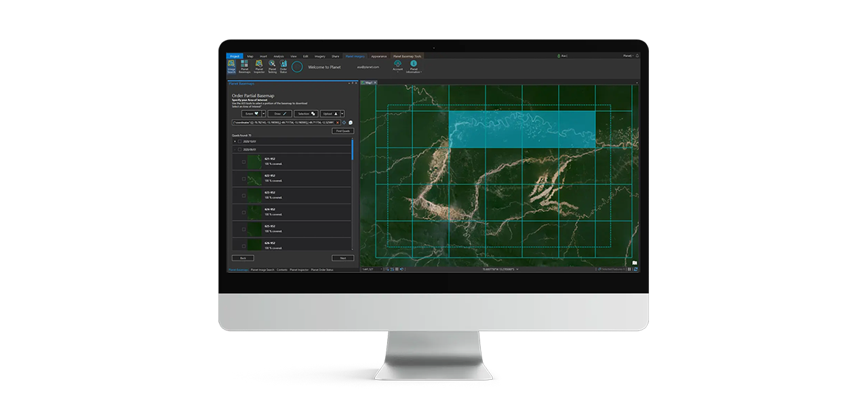Open the Planet Image Search bottom tab
Screen dimensions: 868x407
tap(262, 270)
